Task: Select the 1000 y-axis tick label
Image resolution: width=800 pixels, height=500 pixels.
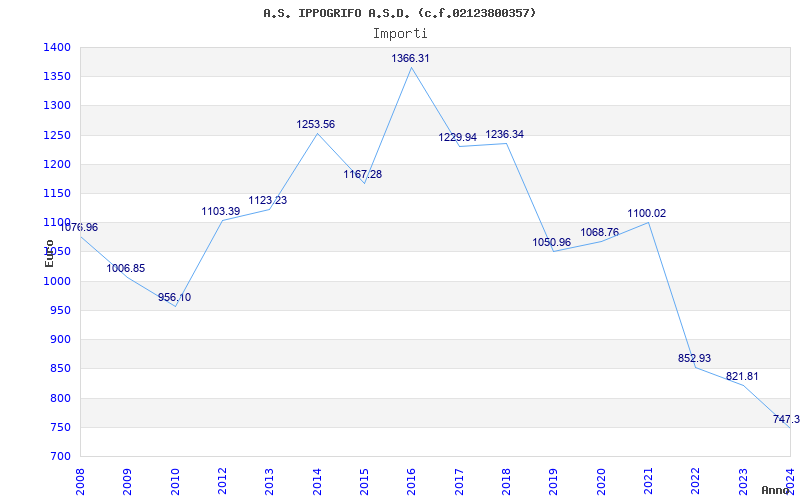Action: tap(57, 281)
